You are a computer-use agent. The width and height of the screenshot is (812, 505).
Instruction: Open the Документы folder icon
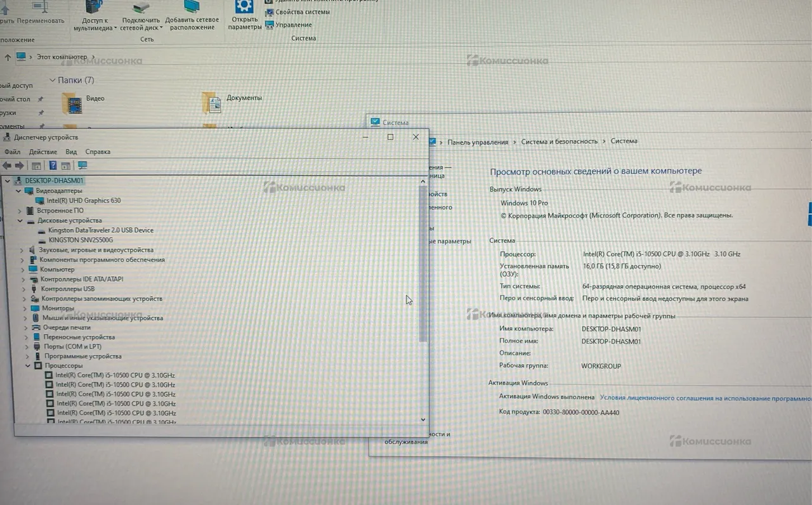point(211,103)
